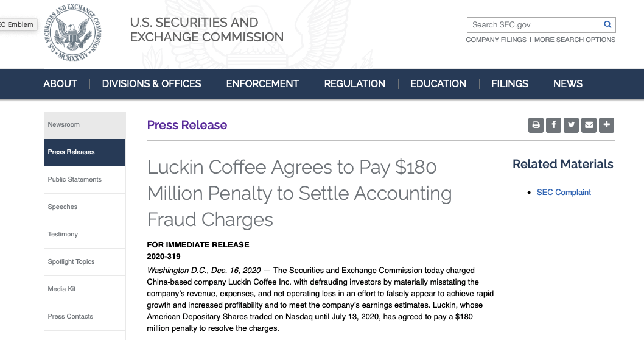The image size is (644, 340).
Task: Open Spotlight Topics sidebar item
Action: 71,262
